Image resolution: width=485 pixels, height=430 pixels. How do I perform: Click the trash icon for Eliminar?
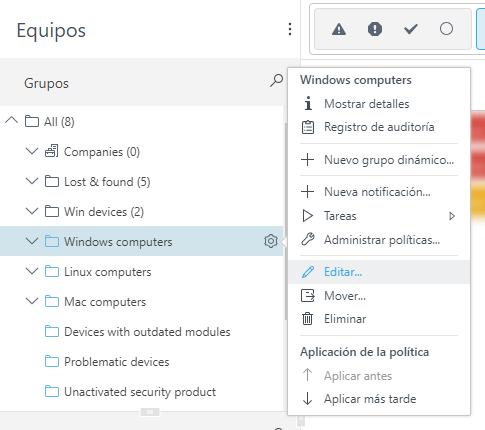(x=307, y=319)
